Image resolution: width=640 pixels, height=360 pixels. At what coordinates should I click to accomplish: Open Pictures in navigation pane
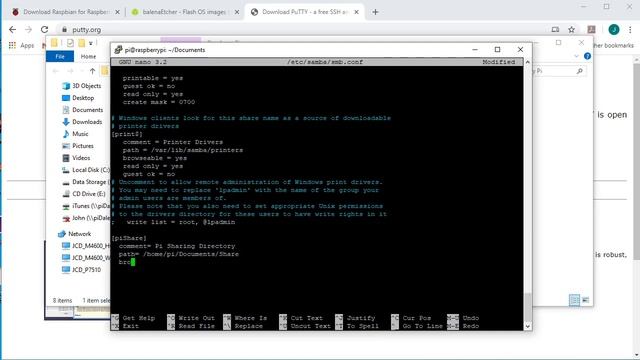pos(78,146)
